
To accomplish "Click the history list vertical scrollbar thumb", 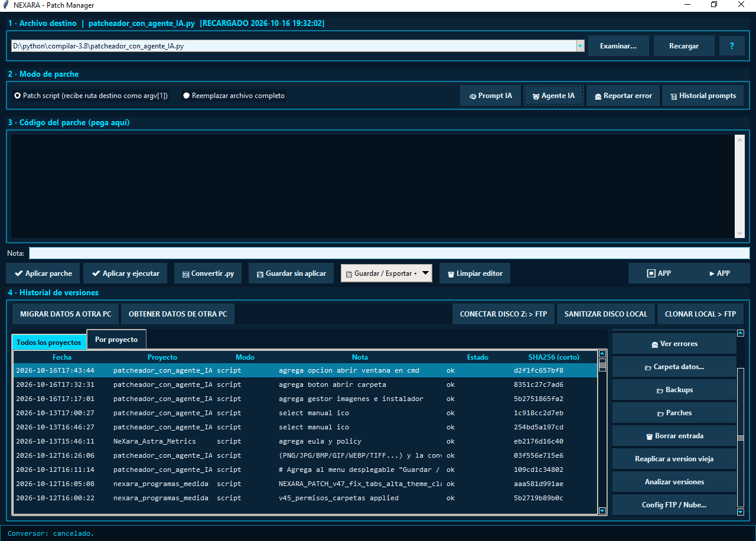I will coord(602,365).
